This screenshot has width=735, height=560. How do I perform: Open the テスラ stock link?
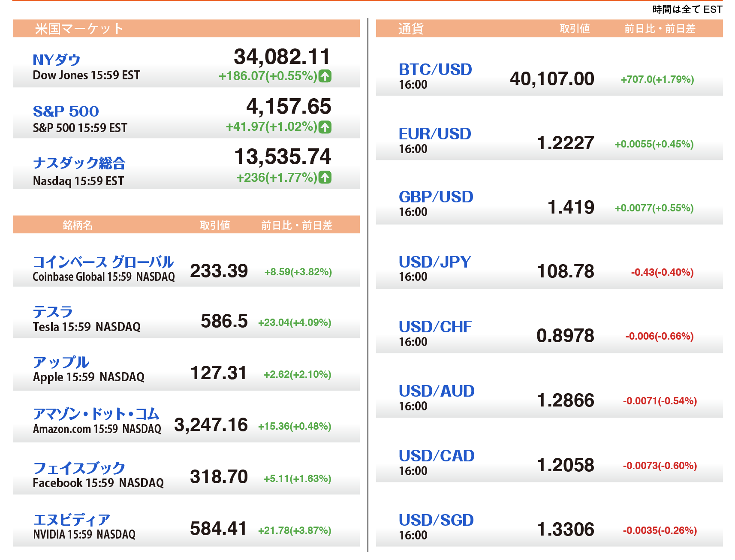(x=53, y=312)
